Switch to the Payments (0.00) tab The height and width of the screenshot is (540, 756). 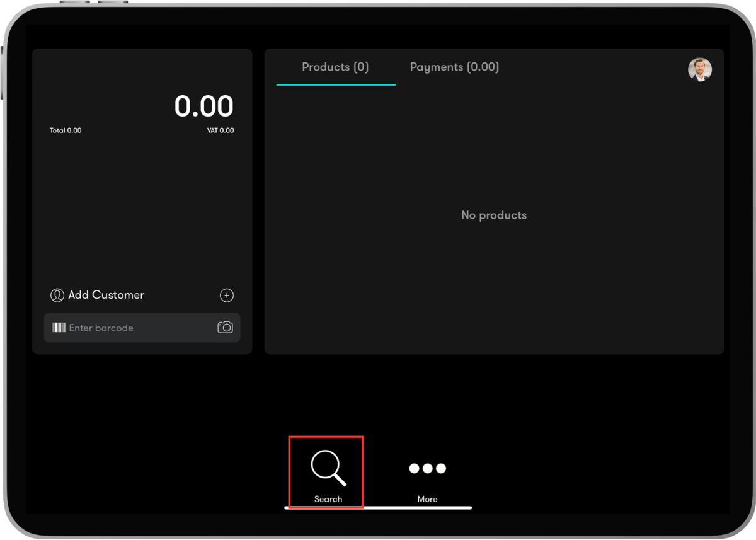coord(454,67)
